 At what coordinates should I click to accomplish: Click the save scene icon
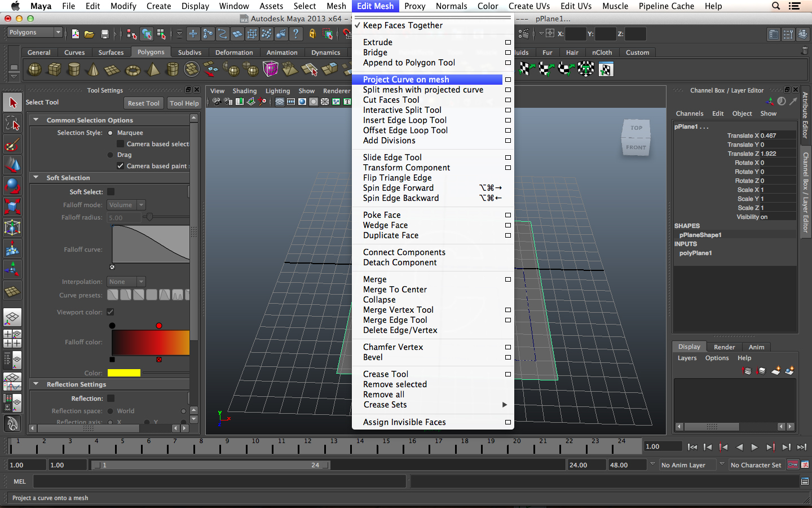104,34
